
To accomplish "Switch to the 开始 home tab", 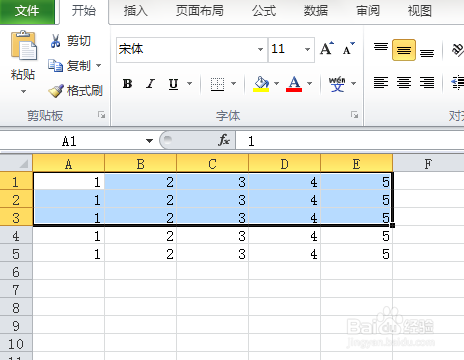I will pos(84,11).
